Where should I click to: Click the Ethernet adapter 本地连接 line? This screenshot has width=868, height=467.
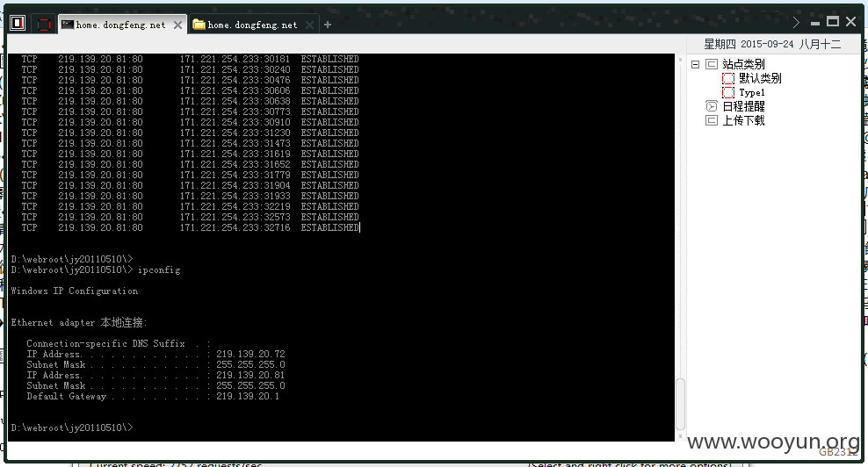pyautogui.click(x=78, y=322)
